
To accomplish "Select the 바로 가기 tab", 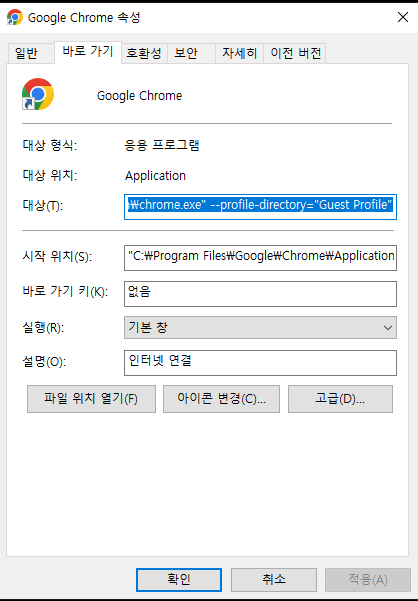I will (88, 51).
